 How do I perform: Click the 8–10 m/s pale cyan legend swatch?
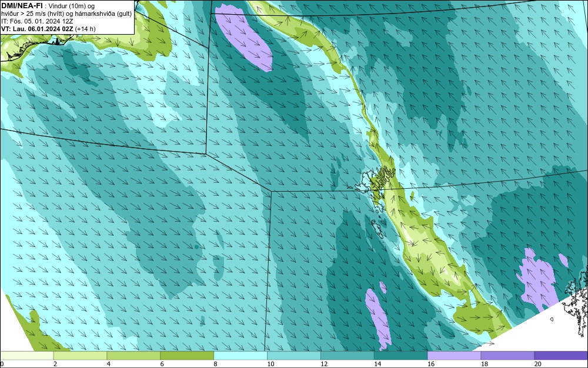(x=240, y=355)
